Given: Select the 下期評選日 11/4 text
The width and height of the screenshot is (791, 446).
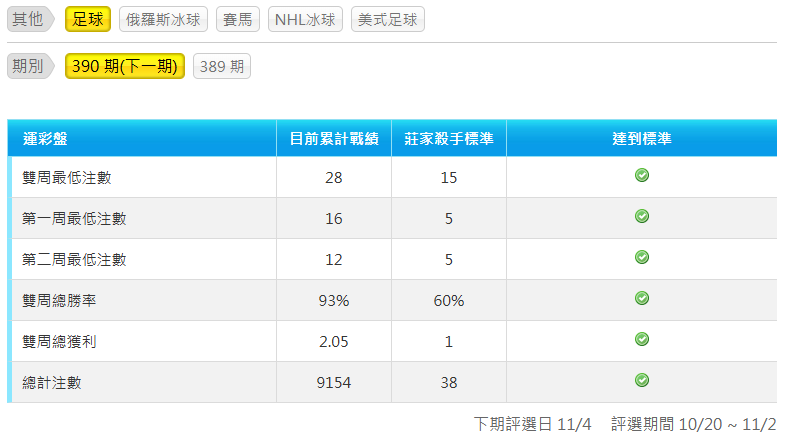Looking at the screenshot, I should click(x=532, y=424).
